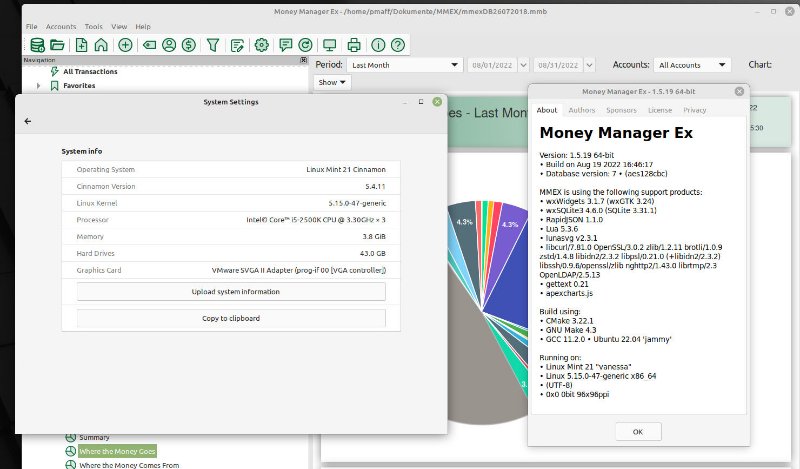Open the payee organizer person icon
The height and width of the screenshot is (469, 800).
tap(169, 45)
